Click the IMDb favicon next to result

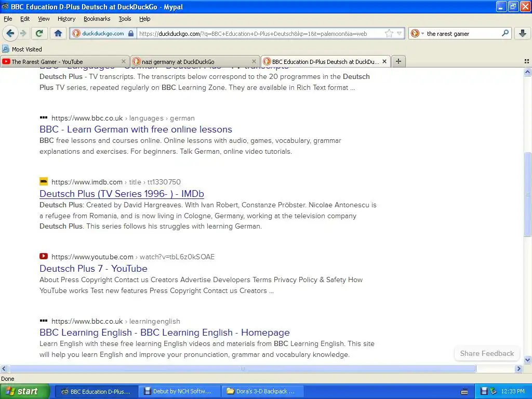(44, 181)
